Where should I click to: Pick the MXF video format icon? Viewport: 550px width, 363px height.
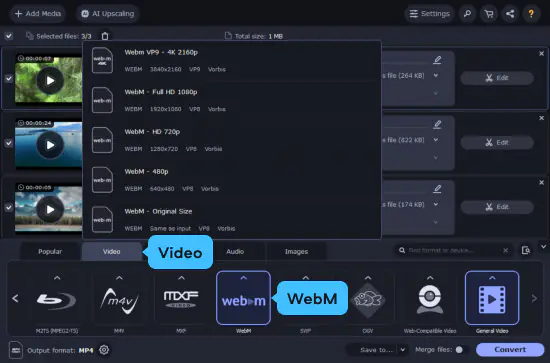pos(181,299)
